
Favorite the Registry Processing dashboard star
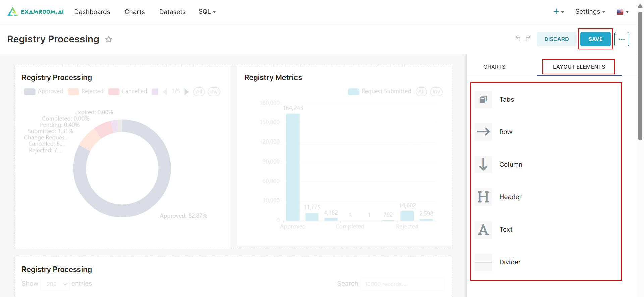coord(109,39)
